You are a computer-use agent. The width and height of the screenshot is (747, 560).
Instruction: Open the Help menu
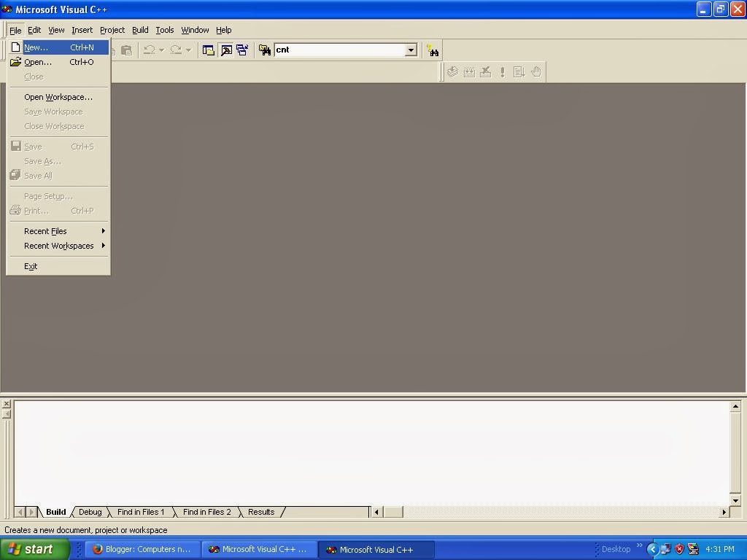click(223, 30)
